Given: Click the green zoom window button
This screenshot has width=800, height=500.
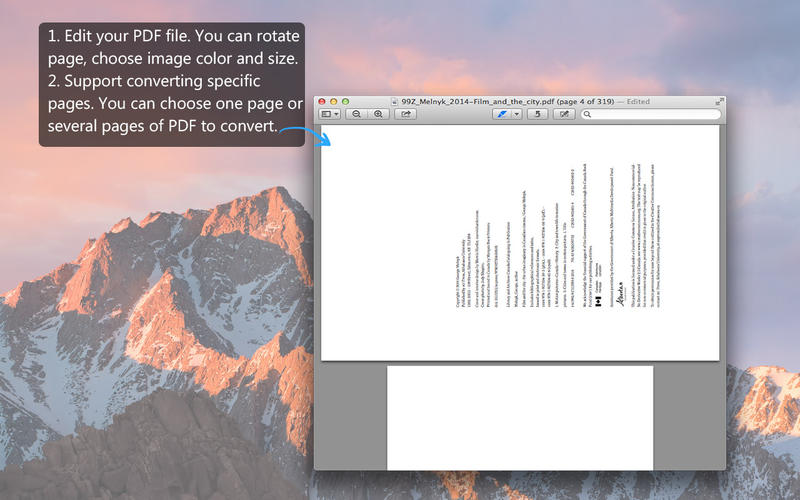Looking at the screenshot, I should pyautogui.click(x=345, y=102).
